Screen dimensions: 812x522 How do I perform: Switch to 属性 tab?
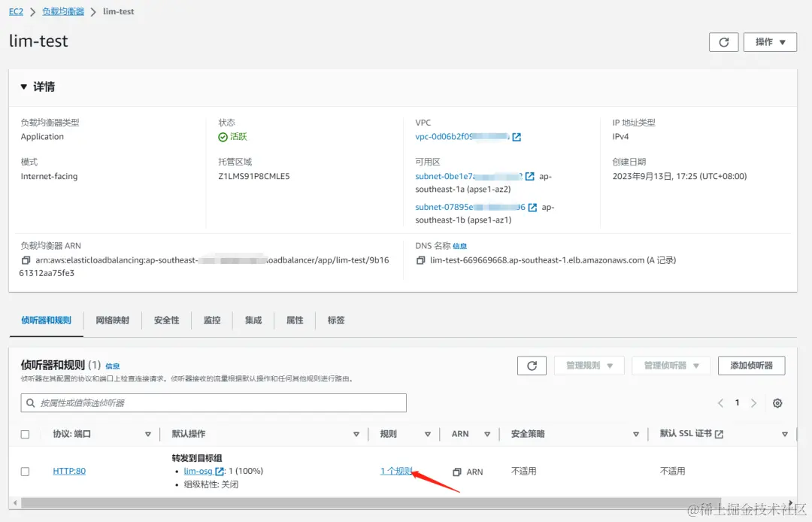[295, 320]
